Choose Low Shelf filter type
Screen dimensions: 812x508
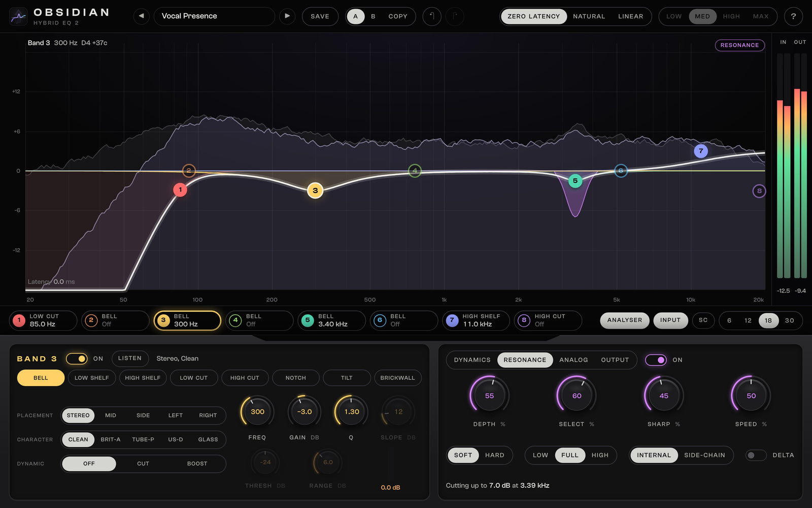92,378
